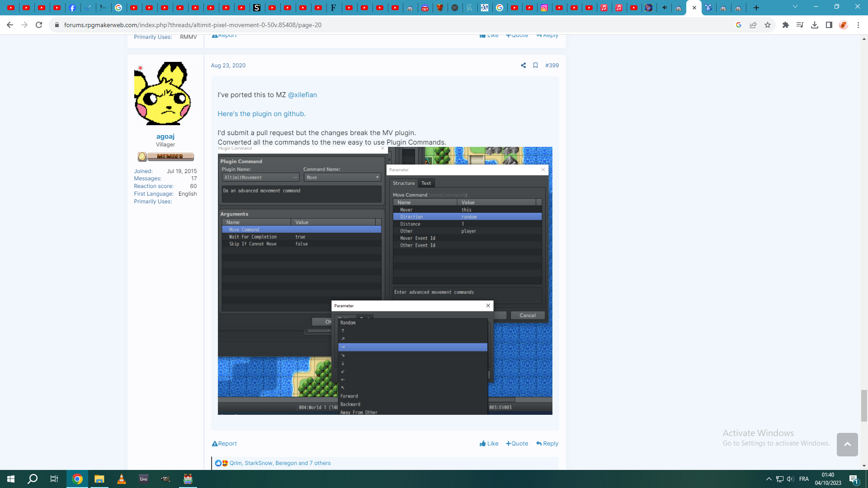This screenshot has width=868, height=488.
Task: Open the Windows notification center
Action: (x=854, y=479)
